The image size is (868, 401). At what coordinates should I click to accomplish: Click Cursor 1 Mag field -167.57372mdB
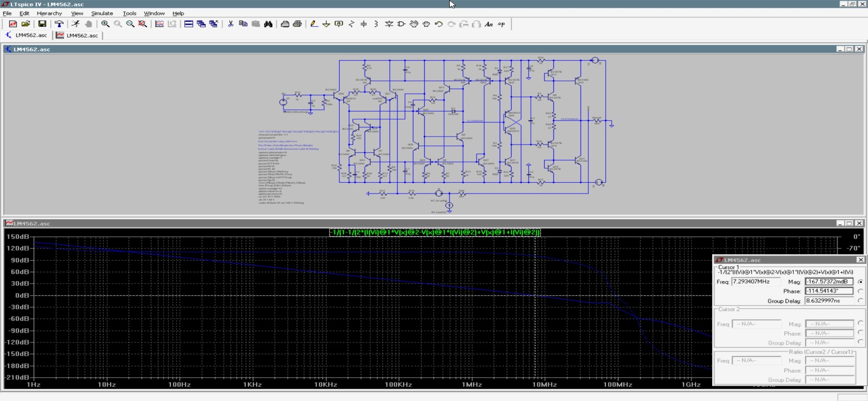[829, 281]
